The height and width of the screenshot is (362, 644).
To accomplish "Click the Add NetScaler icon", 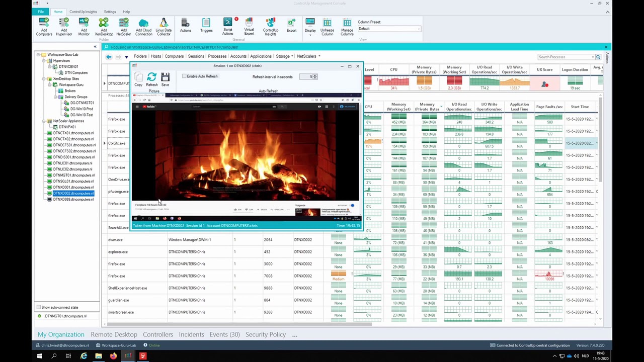I will pyautogui.click(x=123, y=27).
